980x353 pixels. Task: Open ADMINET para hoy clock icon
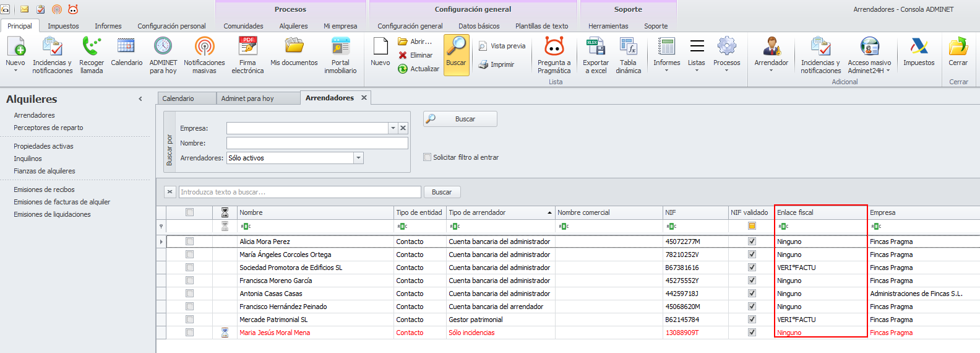(x=163, y=47)
